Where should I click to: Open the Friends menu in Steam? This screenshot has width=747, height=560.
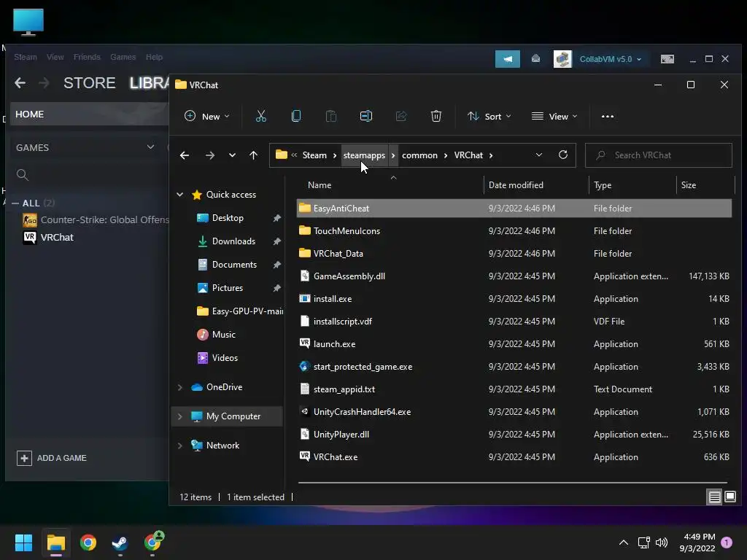point(87,57)
